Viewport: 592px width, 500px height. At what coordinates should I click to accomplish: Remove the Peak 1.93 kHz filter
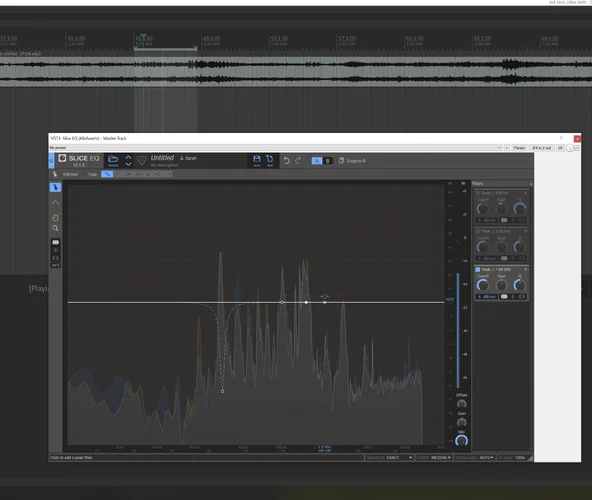[x=526, y=269]
